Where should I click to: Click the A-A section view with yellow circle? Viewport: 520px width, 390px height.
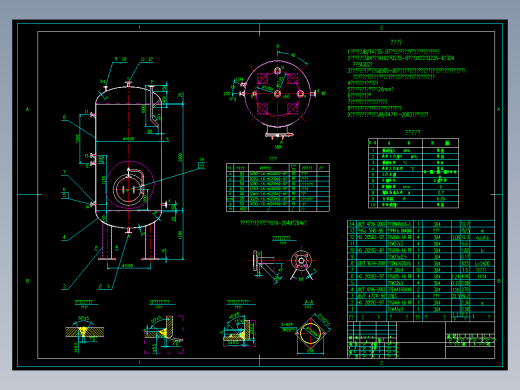pos(311,333)
